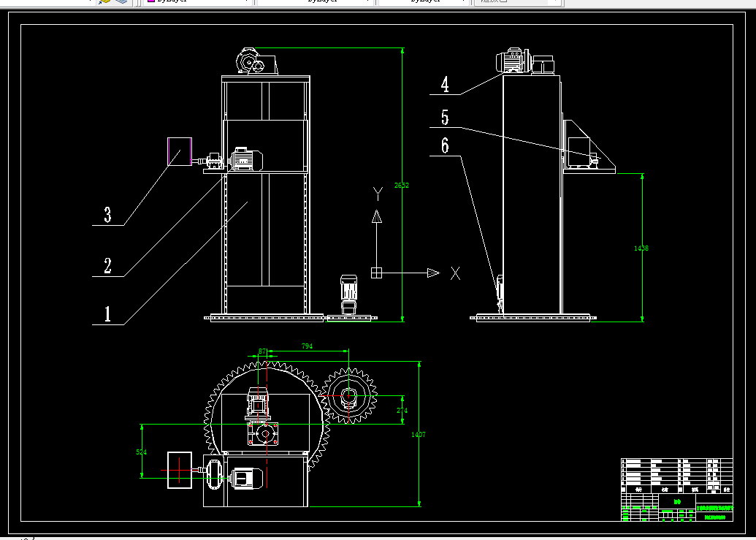756x540 pixels.
Task: Select the standalone vertical motor beside the tower base
Action: click(x=348, y=294)
